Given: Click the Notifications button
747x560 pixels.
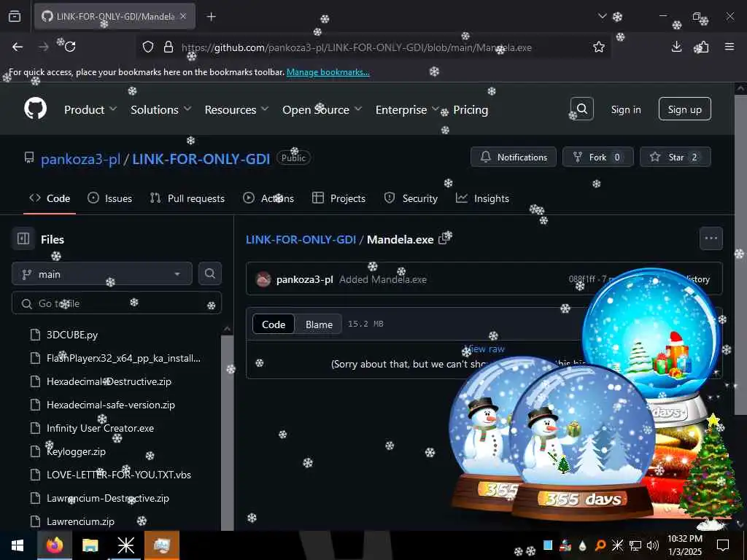Looking at the screenshot, I should 514,157.
